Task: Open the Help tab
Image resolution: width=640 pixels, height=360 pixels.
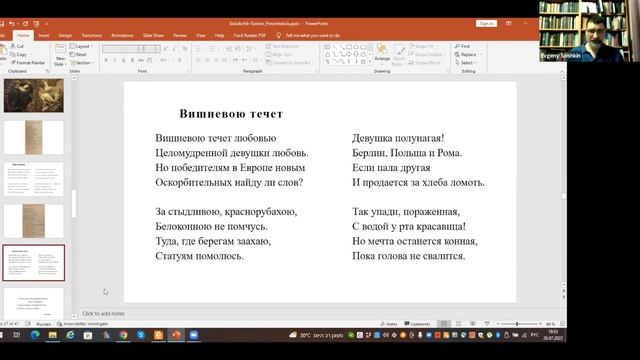Action: tap(219, 36)
